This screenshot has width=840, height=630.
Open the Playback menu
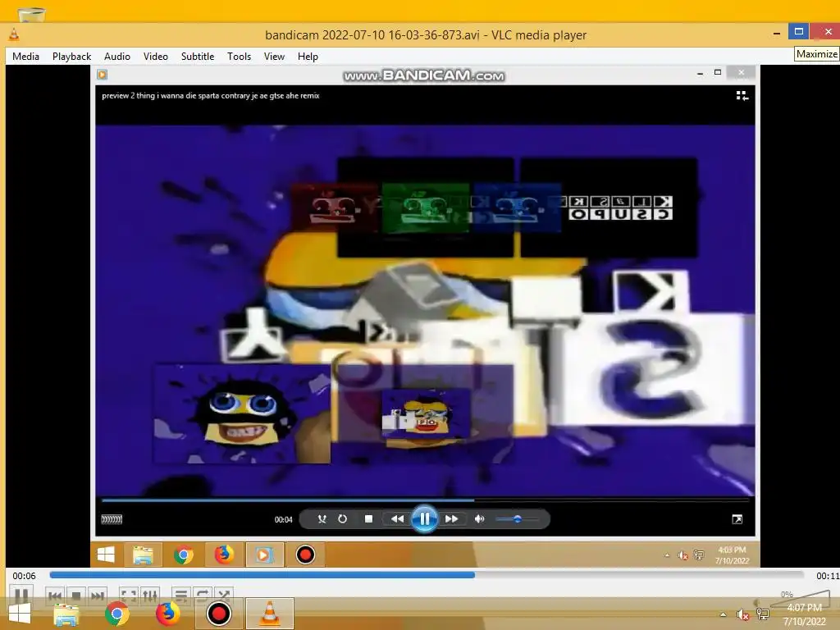[x=72, y=57]
